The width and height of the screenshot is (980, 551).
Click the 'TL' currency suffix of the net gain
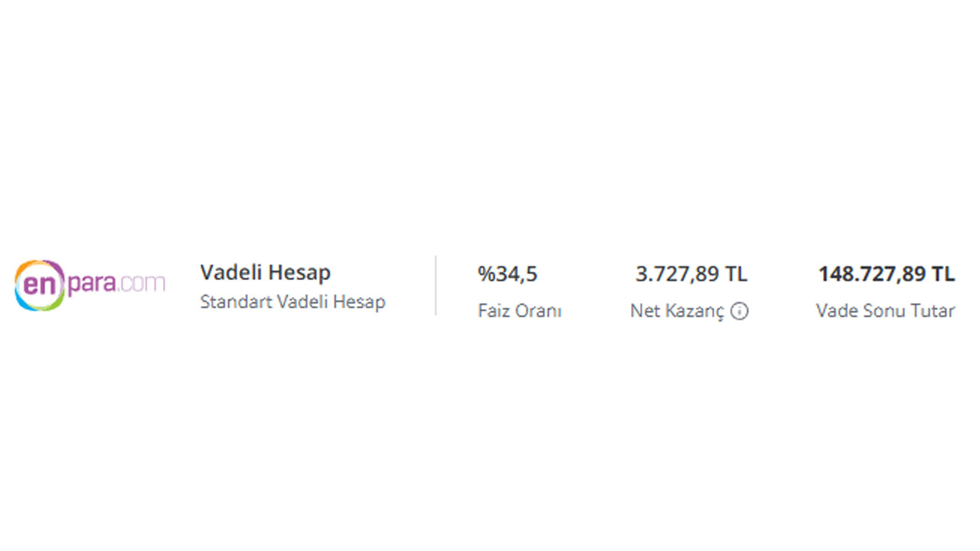coord(737,274)
